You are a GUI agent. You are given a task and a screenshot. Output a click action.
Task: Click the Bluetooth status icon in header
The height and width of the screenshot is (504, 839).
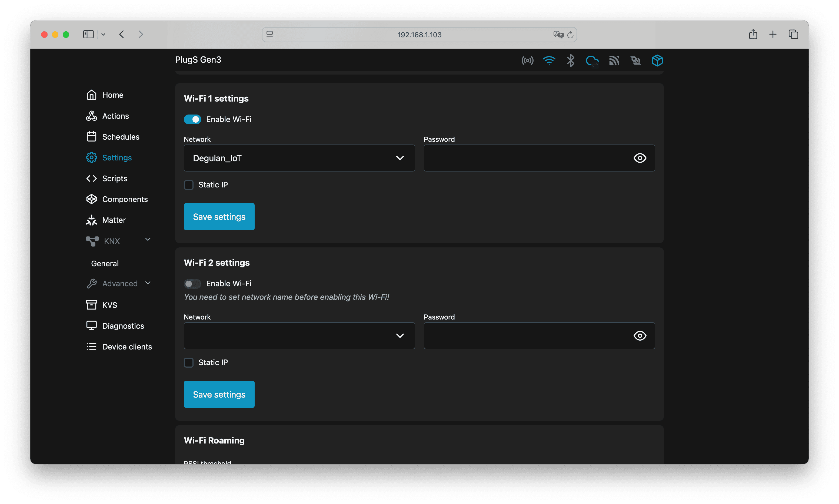[x=571, y=61]
